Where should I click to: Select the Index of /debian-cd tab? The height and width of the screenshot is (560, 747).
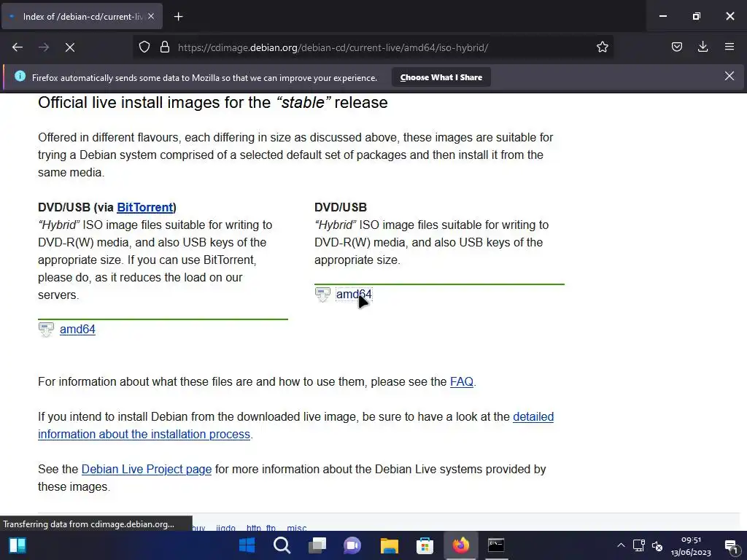[x=82, y=16]
